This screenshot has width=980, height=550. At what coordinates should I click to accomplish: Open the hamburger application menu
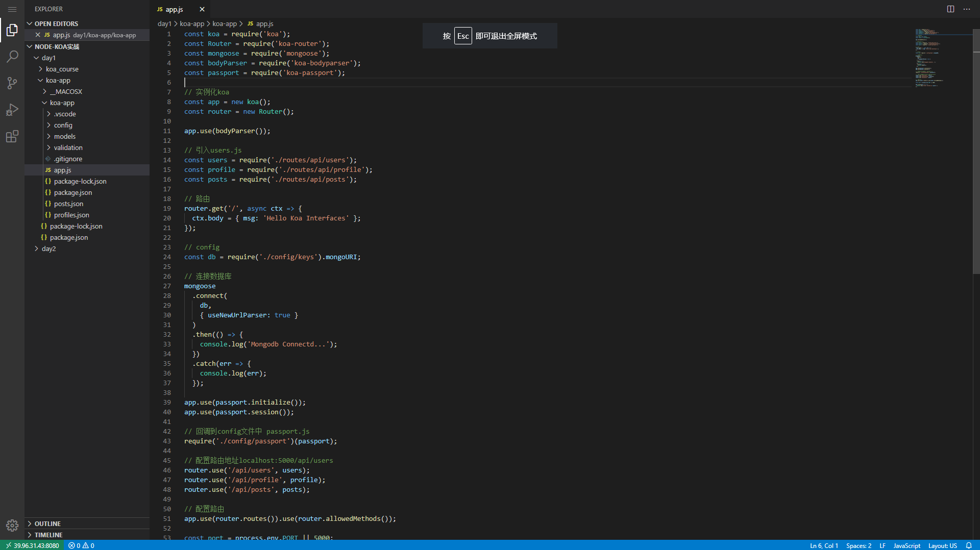pos(12,9)
